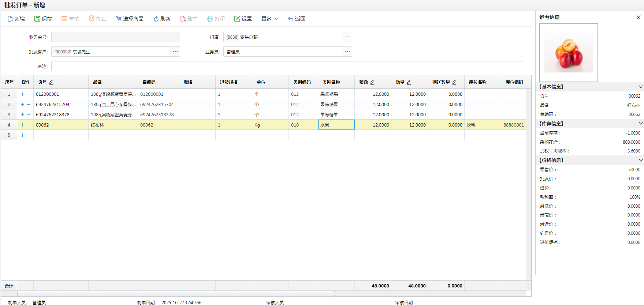Collapse the 库存信息 section
This screenshot has height=305, width=644.
(640, 124)
